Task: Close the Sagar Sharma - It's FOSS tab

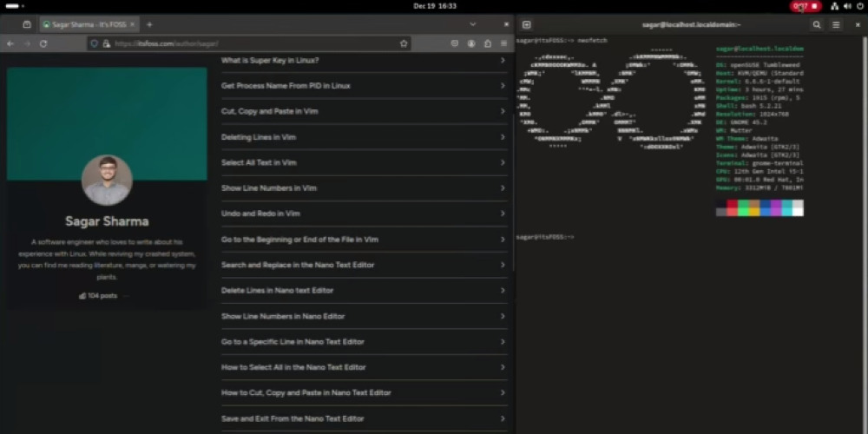Action: pyautogui.click(x=132, y=24)
